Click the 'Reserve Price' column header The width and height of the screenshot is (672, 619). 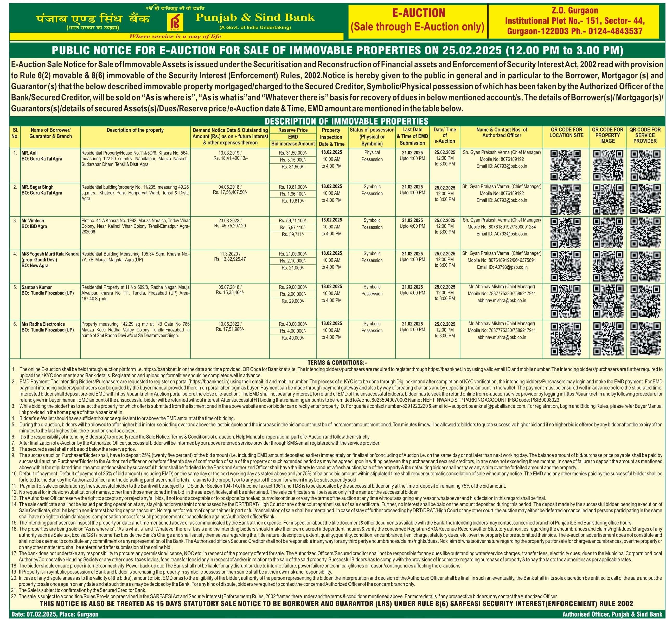point(293,130)
